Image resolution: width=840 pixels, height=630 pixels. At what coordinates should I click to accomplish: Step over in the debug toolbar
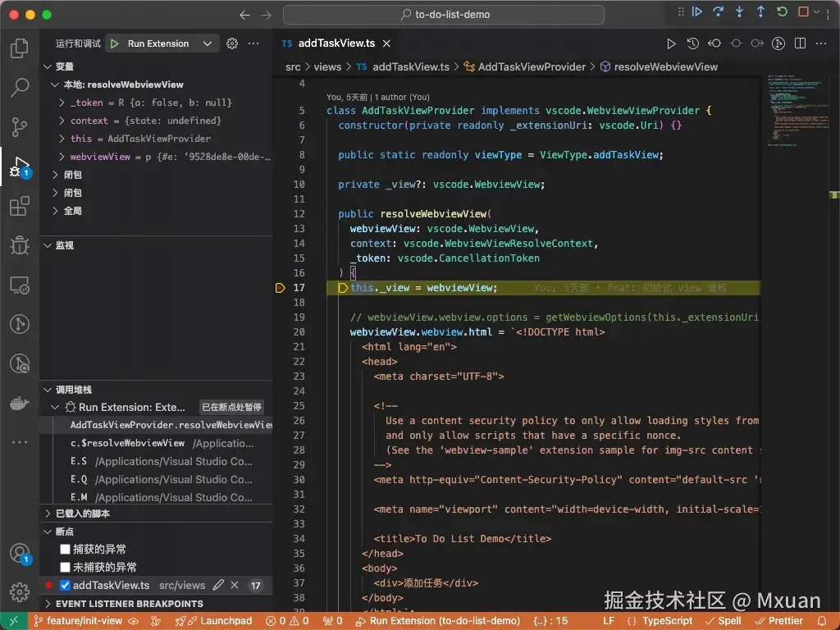[719, 12]
